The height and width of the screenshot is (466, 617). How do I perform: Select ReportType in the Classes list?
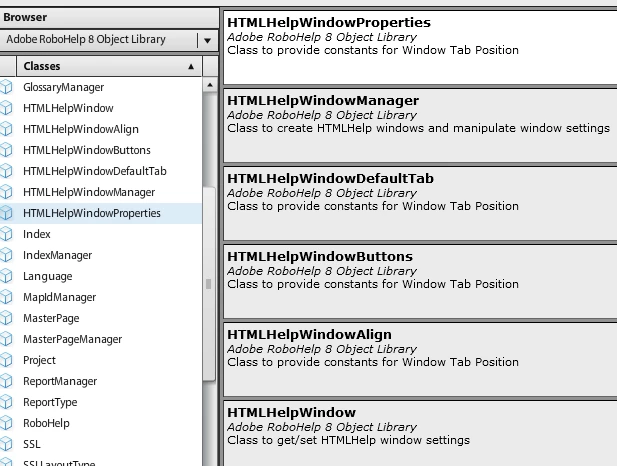(101, 402)
